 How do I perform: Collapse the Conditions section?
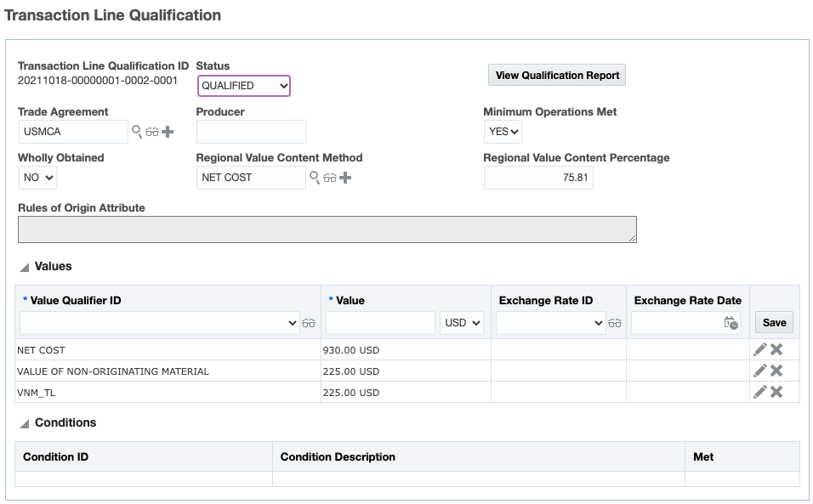[25, 423]
